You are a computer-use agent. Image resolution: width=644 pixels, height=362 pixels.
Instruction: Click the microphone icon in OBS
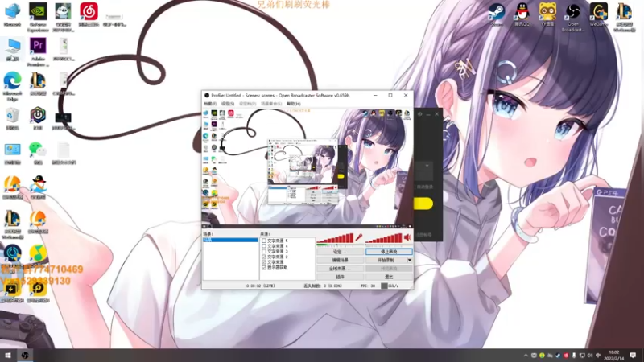359,237
